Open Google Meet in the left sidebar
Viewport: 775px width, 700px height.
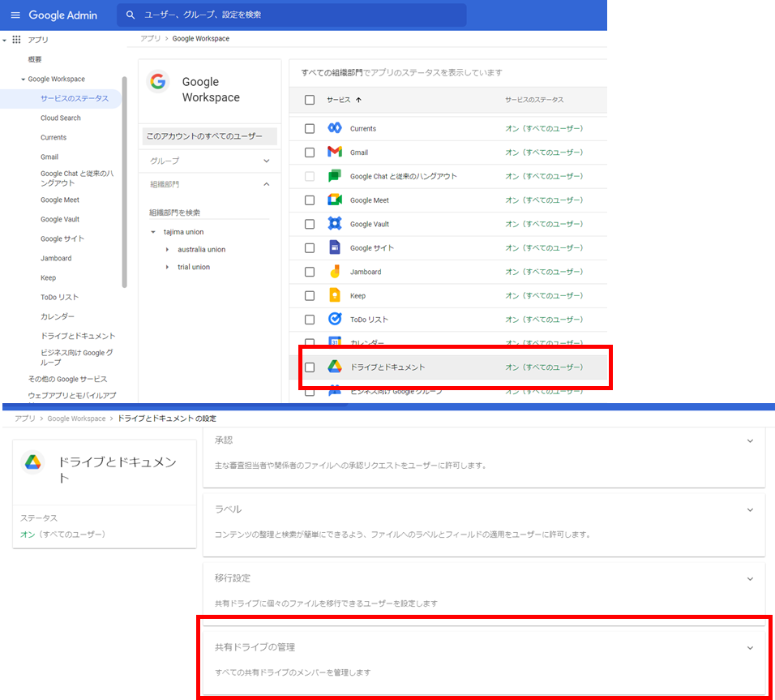pyautogui.click(x=60, y=200)
